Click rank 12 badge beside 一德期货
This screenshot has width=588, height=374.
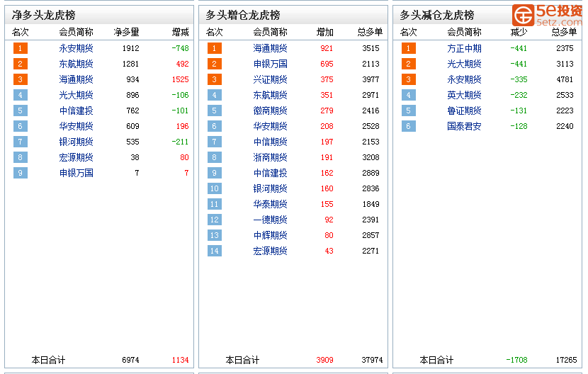coord(215,220)
